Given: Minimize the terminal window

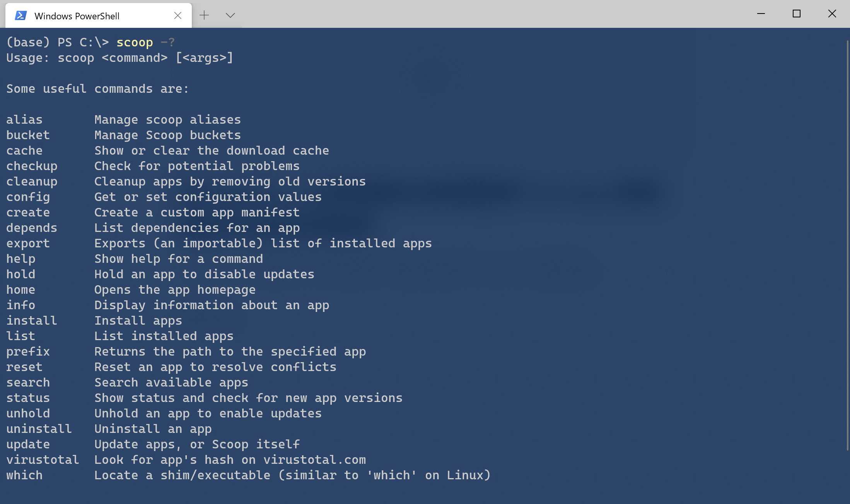Looking at the screenshot, I should (761, 14).
